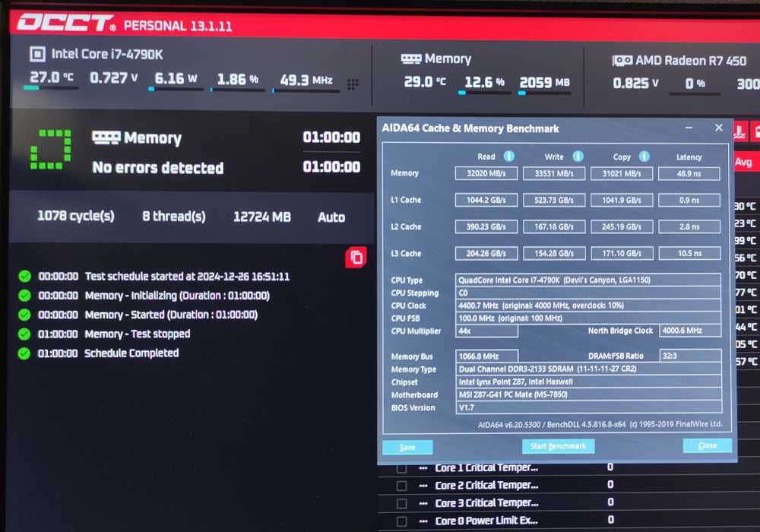Copy the log with the red copy icon
Viewport: 760px width, 532px height.
[x=356, y=258]
